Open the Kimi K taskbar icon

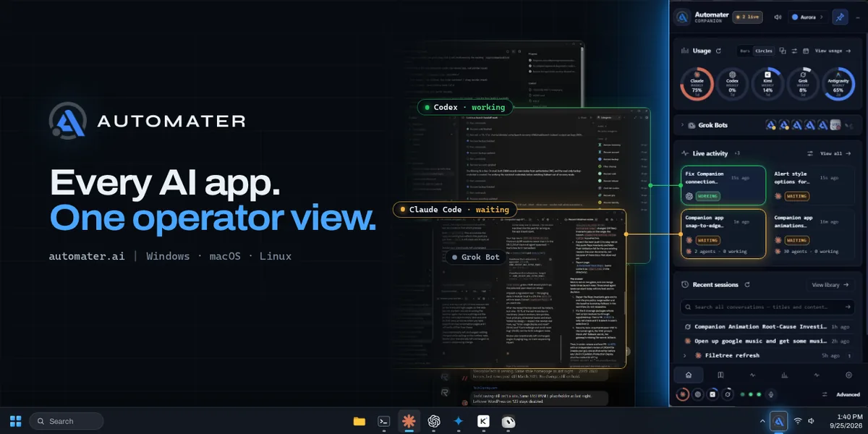(483, 421)
